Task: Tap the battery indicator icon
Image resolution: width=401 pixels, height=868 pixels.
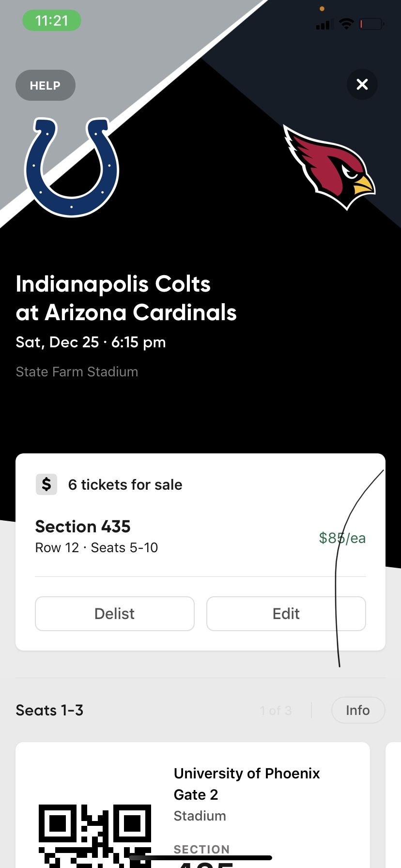Action: [371, 23]
